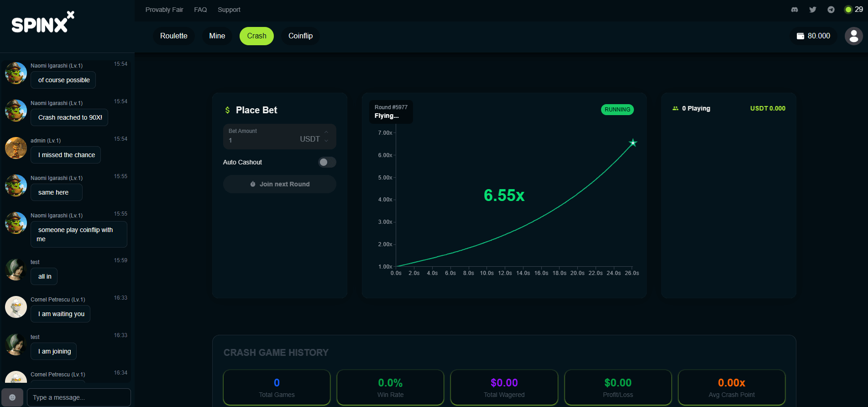
Task: Open the emoji picker in chat
Action: pyautogui.click(x=12, y=397)
